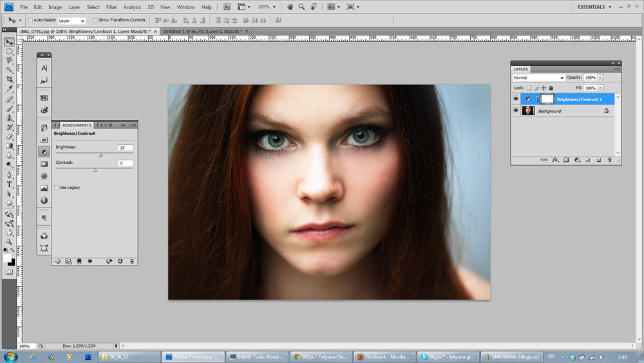The height and width of the screenshot is (363, 644).
Task: Select the Crop tool in the toolbox
Action: (9, 79)
